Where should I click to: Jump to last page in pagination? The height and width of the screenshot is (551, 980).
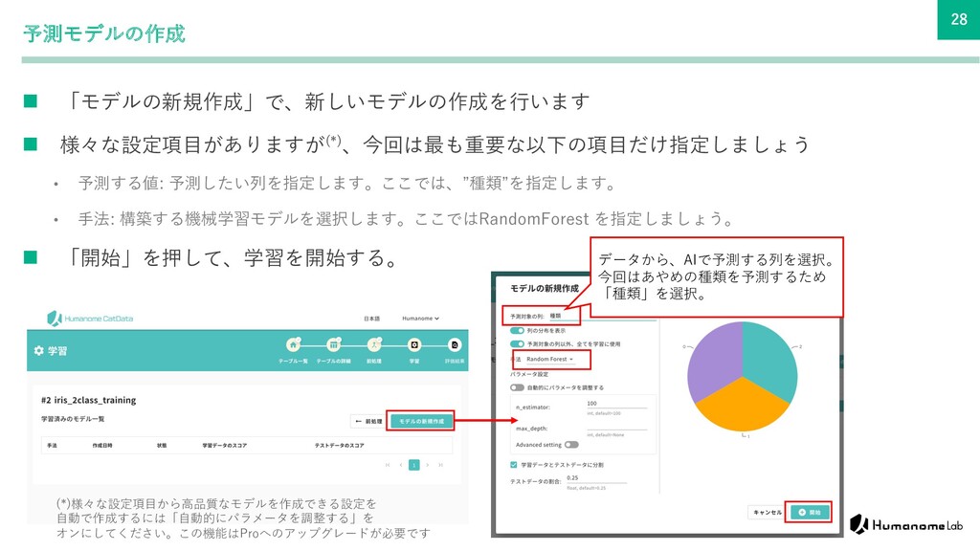tap(440, 465)
